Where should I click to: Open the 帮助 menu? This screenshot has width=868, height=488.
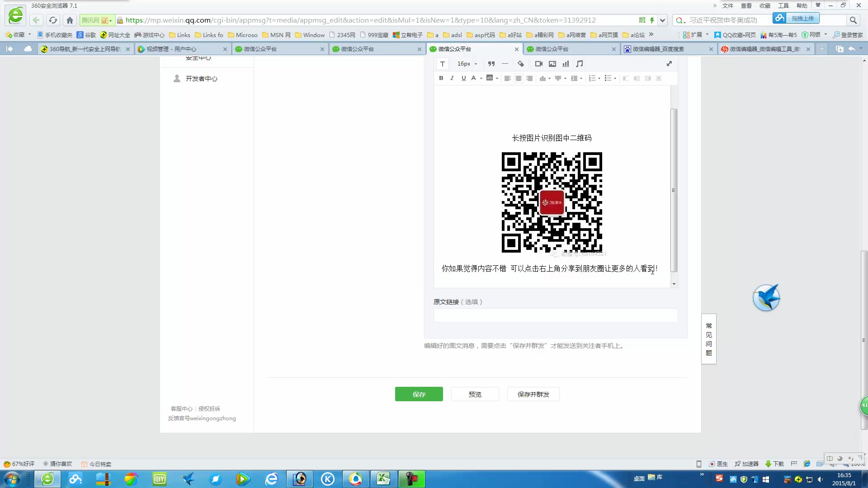[802, 5]
